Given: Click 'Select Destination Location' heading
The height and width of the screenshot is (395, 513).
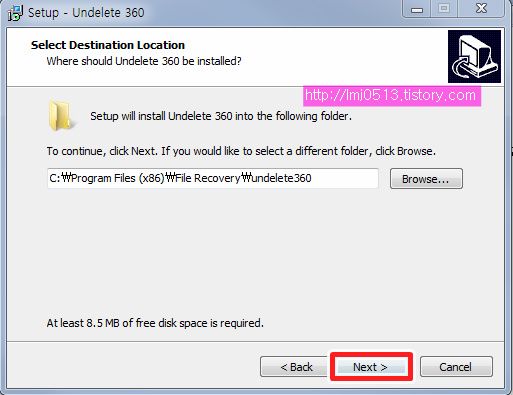Looking at the screenshot, I should click(108, 45).
